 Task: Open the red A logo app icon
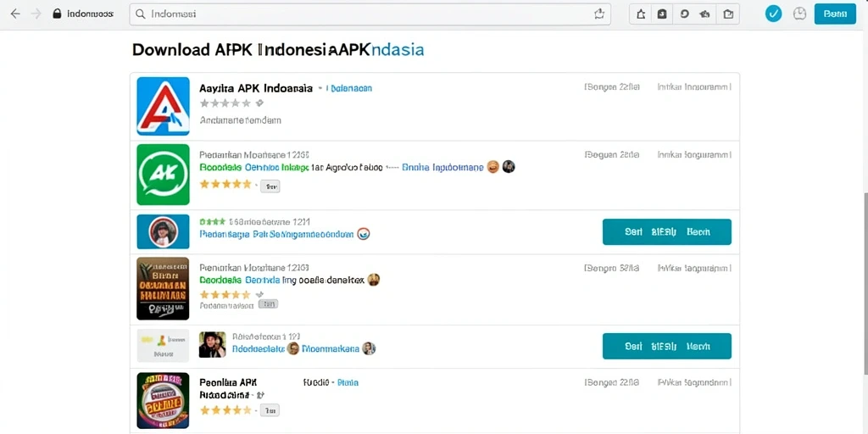pos(164,106)
